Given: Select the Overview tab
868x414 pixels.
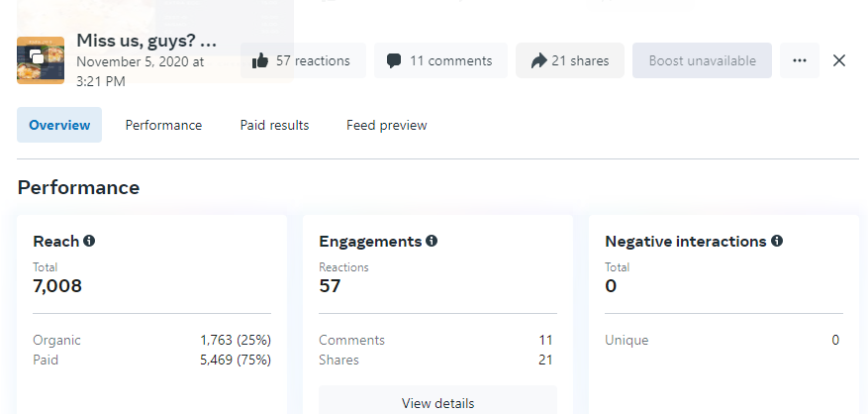Looking at the screenshot, I should click(59, 126).
